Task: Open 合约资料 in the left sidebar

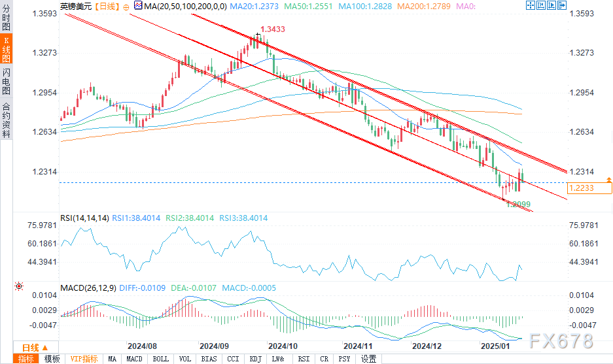Action: (x=7, y=120)
